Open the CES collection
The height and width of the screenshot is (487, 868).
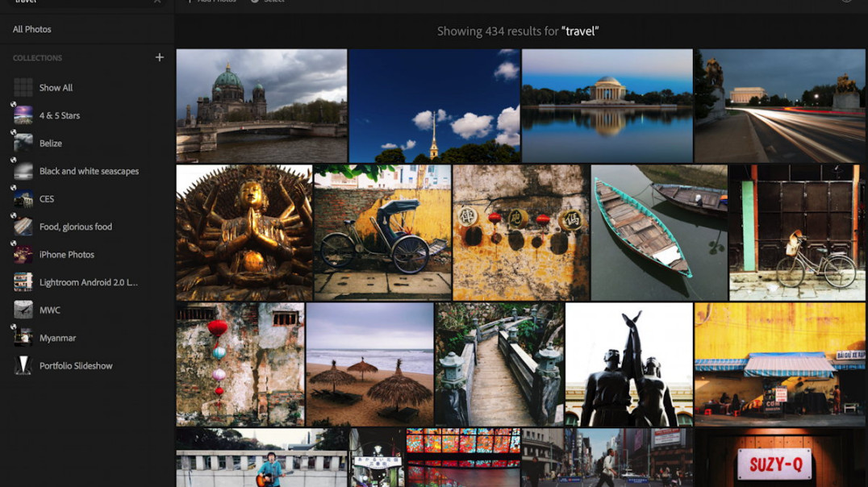coord(47,198)
